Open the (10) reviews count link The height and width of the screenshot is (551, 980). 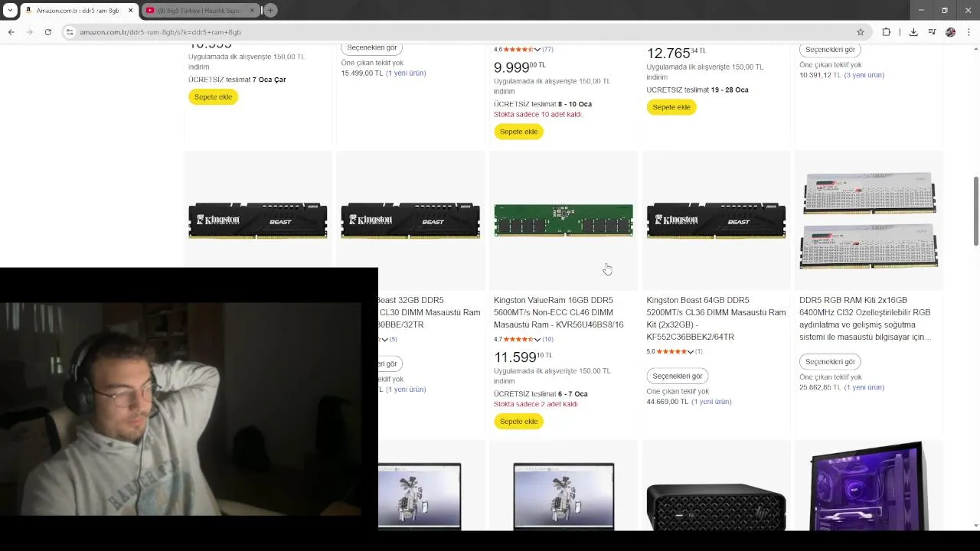click(x=547, y=339)
